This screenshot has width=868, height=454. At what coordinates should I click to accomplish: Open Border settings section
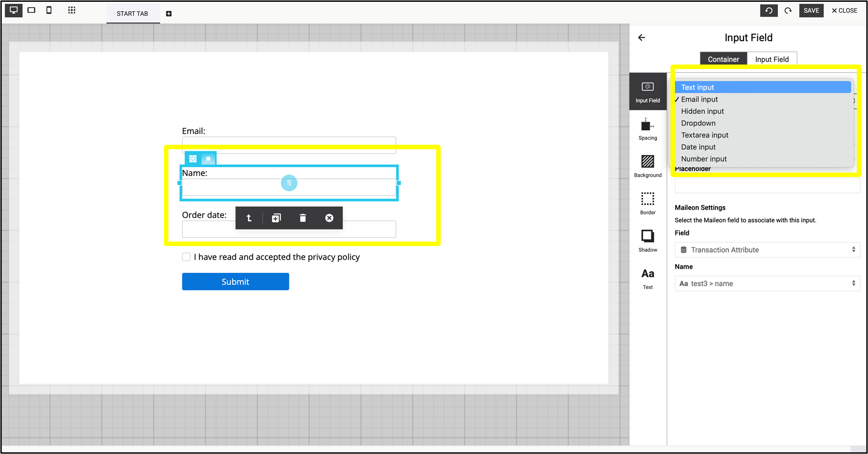click(x=648, y=203)
